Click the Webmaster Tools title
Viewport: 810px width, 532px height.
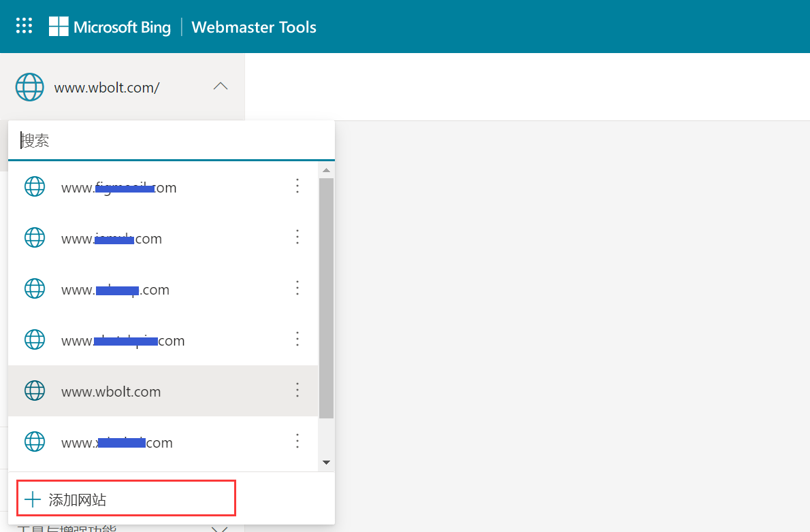[254, 27]
